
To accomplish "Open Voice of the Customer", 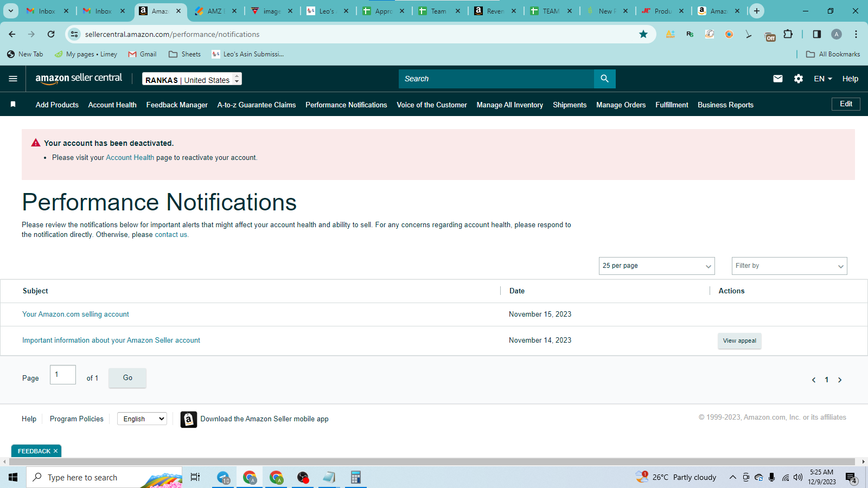I will point(432,105).
